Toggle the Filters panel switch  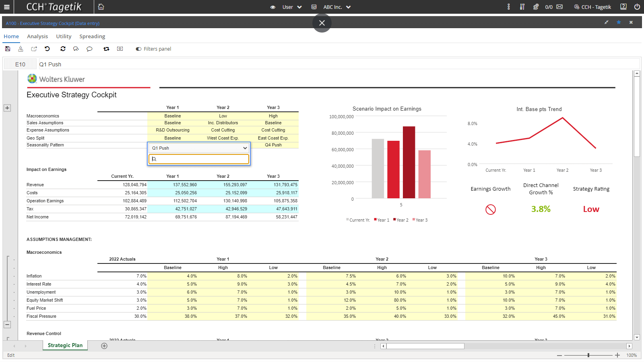pyautogui.click(x=138, y=49)
